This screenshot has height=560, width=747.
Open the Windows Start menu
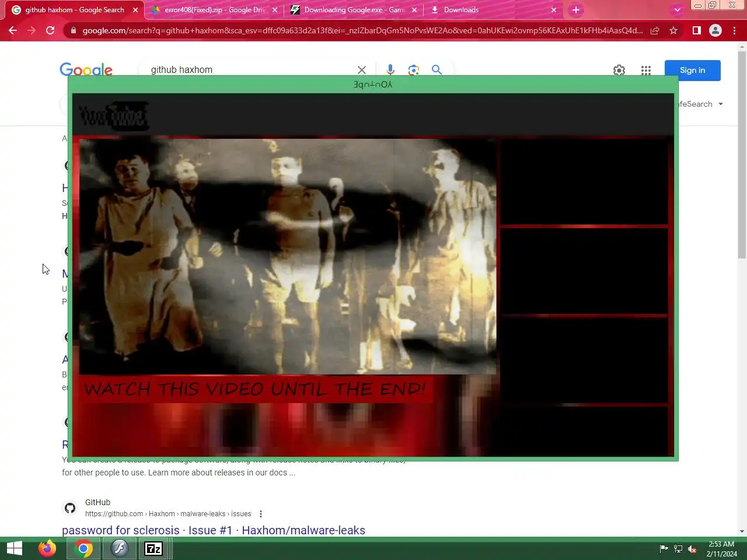tap(15, 548)
